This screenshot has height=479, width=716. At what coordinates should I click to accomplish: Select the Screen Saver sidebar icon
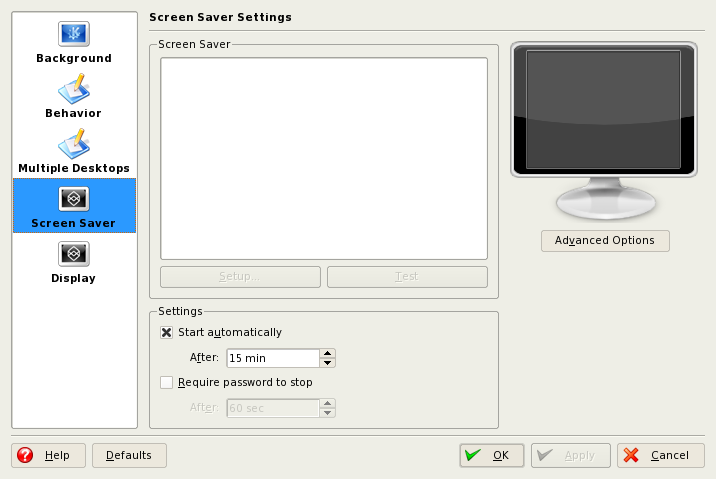74,199
